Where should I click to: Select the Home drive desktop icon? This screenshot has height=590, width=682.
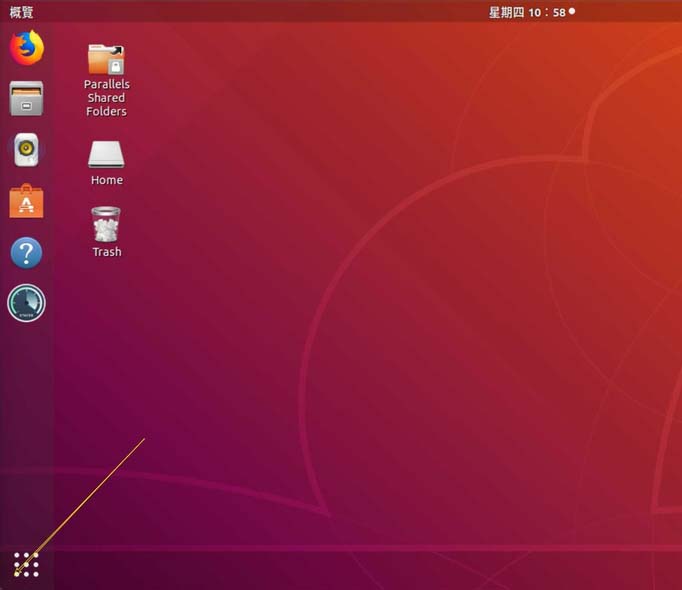(x=106, y=154)
